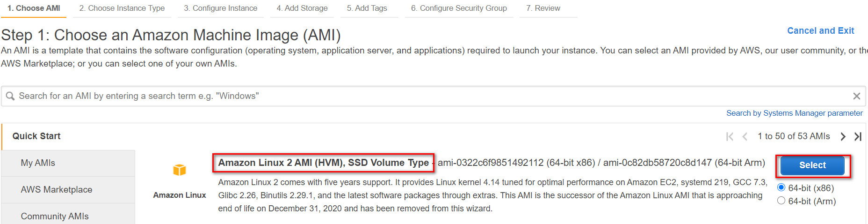
Task: Open the 7. Review tab
Action: 543,8
